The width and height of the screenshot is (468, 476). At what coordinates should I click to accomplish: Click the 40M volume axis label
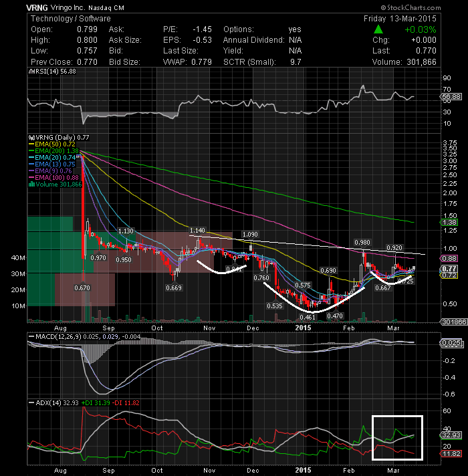18,258
